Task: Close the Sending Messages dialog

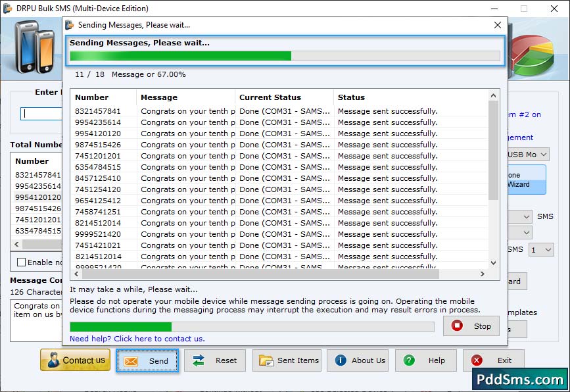Action: (x=498, y=25)
